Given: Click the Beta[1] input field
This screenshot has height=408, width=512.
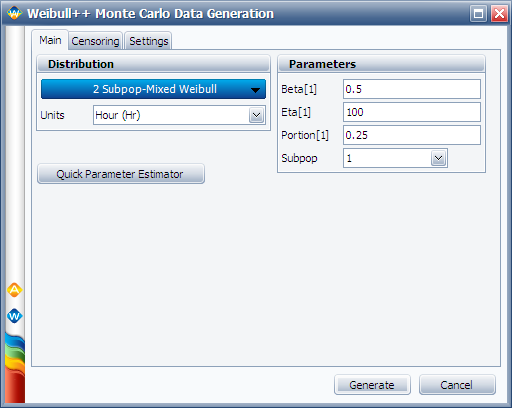Looking at the screenshot, I should (412, 89).
